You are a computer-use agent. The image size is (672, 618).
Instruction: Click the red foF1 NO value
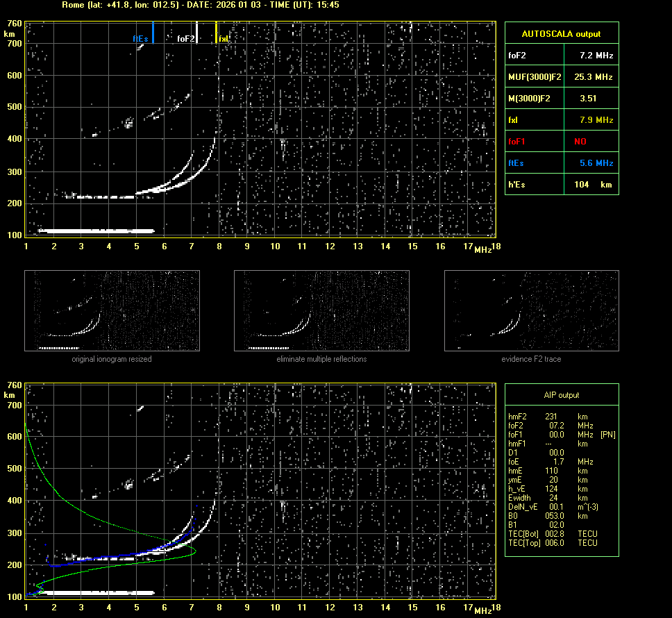(580, 142)
